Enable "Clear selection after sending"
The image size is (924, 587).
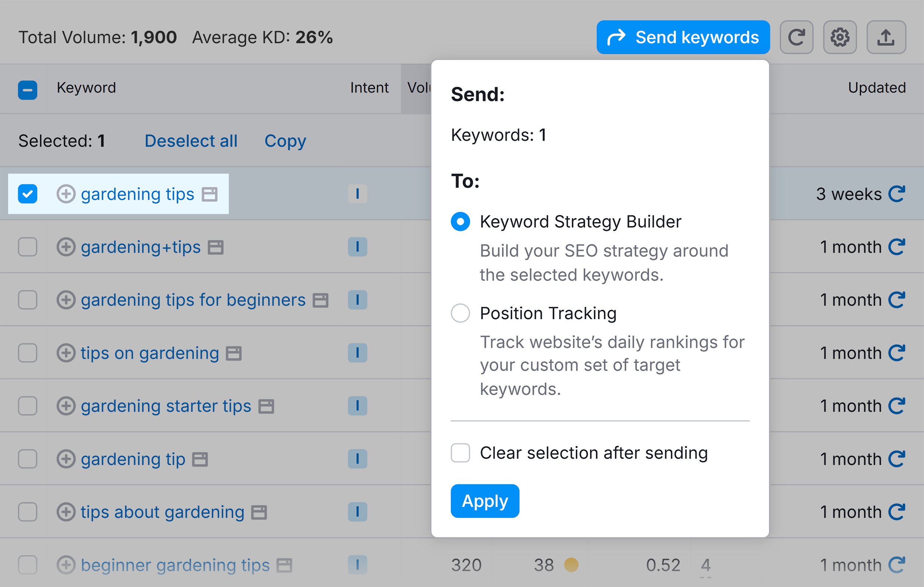[460, 453]
